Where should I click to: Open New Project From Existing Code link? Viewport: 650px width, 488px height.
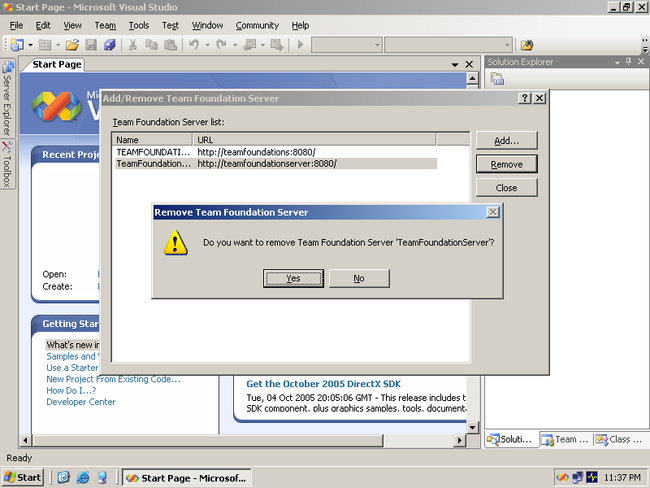(x=113, y=379)
